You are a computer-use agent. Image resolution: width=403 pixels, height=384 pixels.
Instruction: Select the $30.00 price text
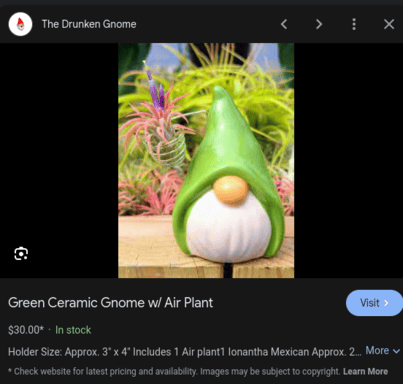pyautogui.click(x=26, y=330)
